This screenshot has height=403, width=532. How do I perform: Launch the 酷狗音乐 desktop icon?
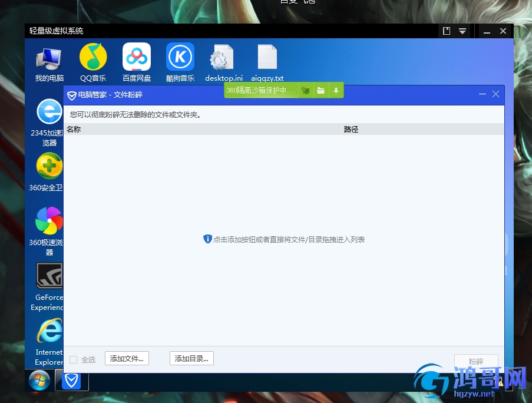(x=180, y=64)
